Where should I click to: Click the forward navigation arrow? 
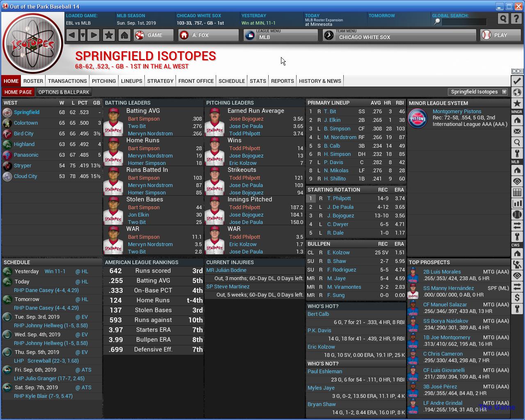94,35
